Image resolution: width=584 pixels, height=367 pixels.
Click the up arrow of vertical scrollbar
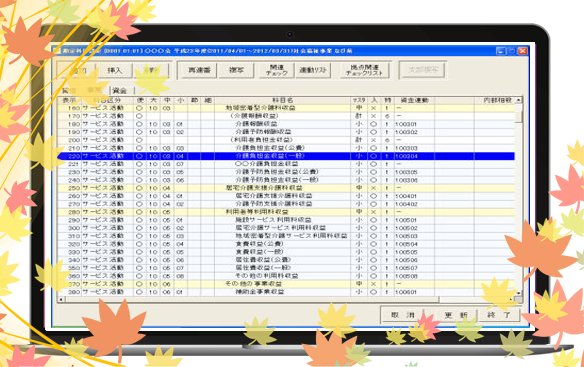[x=518, y=100]
